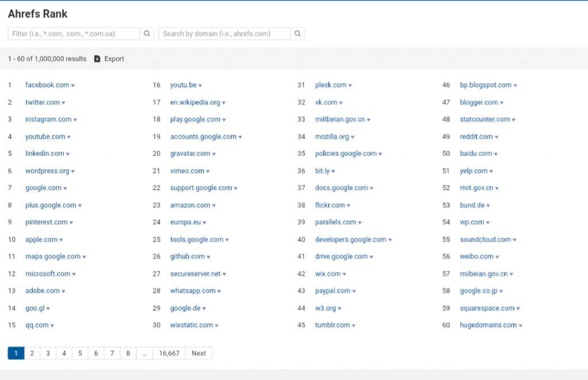Open the github.com dropdown caret

[x=208, y=257]
